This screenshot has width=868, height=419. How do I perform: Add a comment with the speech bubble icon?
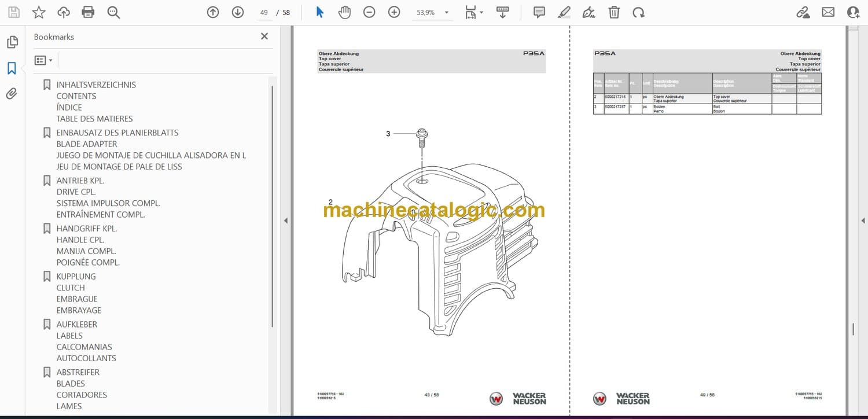pyautogui.click(x=539, y=12)
